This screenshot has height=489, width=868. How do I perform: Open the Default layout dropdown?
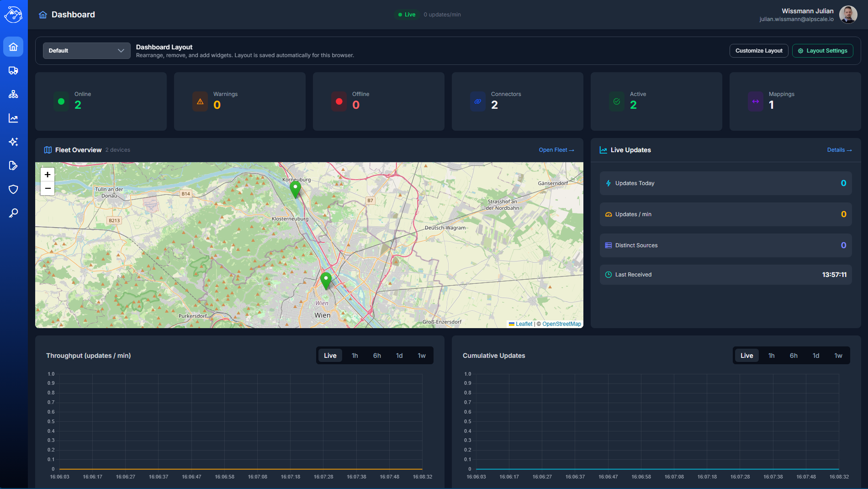tap(87, 51)
